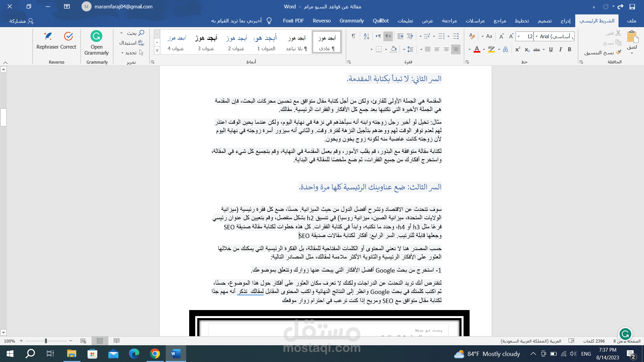Toggle right-to-left text direction
644x362 pixels.
tap(388, 36)
